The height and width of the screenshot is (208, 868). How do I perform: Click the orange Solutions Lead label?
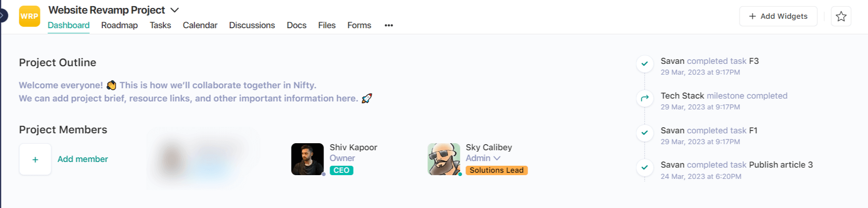pos(497,170)
